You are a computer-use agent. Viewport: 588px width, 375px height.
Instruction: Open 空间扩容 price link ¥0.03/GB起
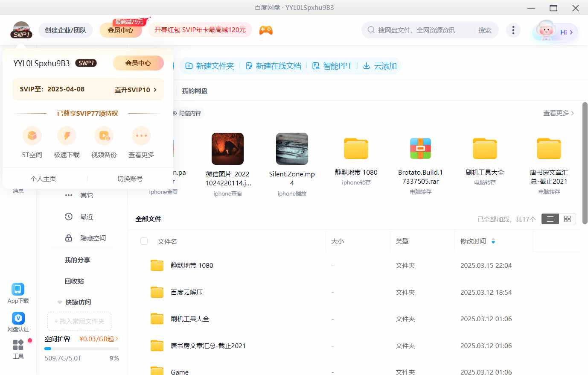click(x=99, y=339)
